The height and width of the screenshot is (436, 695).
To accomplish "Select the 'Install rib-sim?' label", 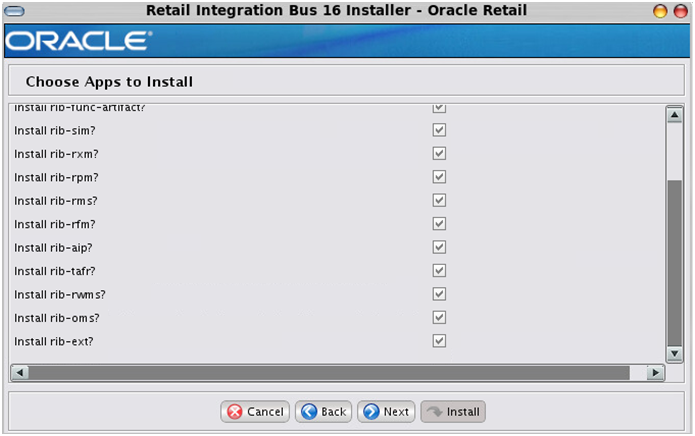I will click(55, 131).
